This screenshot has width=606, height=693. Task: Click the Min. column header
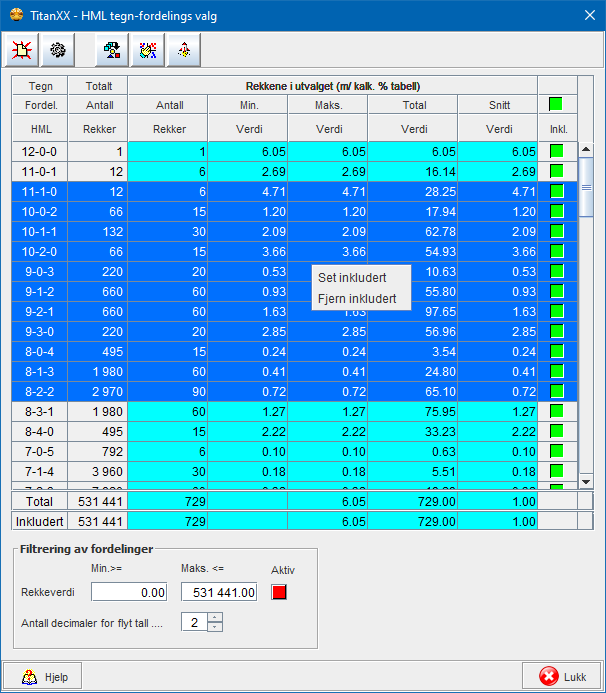248,105
